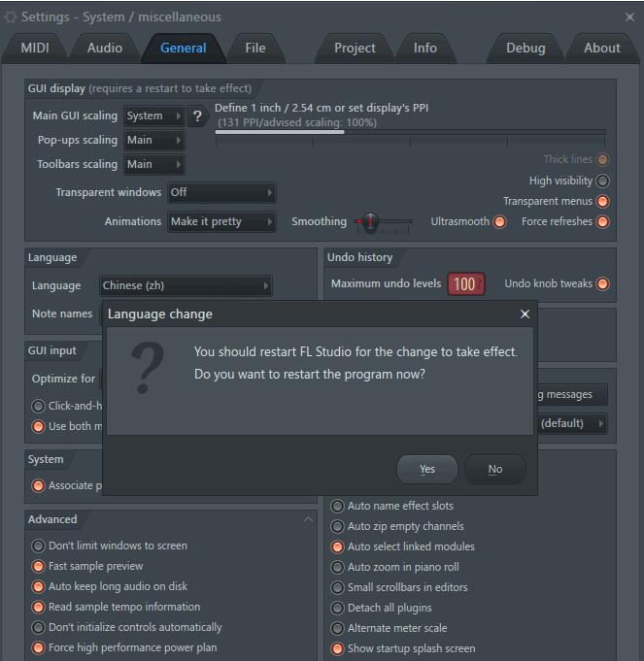
Task: Toggle Undo knob tweaks
Action: coord(602,283)
